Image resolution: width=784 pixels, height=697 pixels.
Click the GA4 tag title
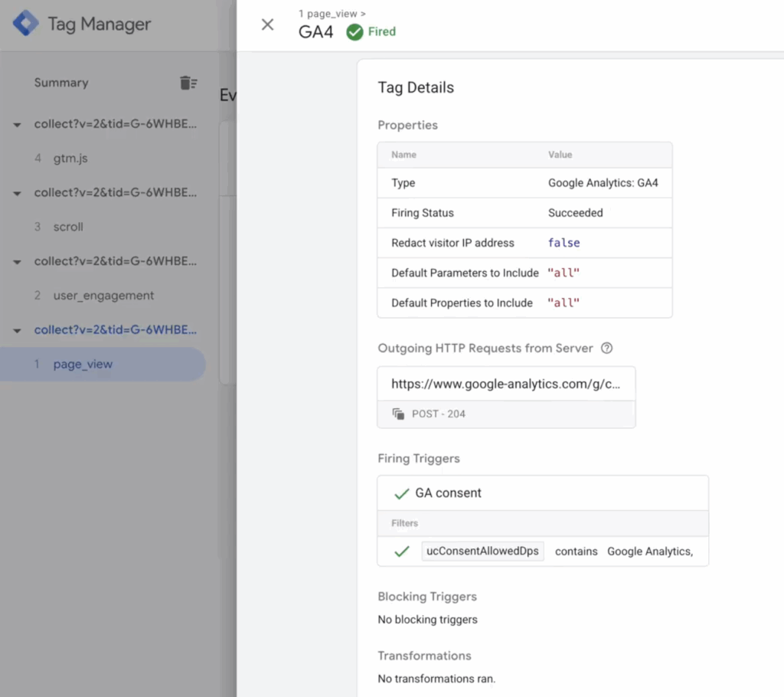click(315, 32)
